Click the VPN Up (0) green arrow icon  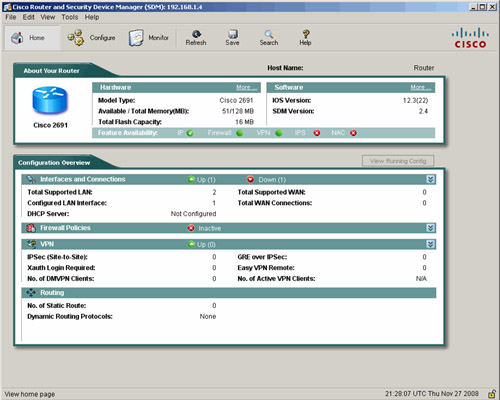coord(191,244)
